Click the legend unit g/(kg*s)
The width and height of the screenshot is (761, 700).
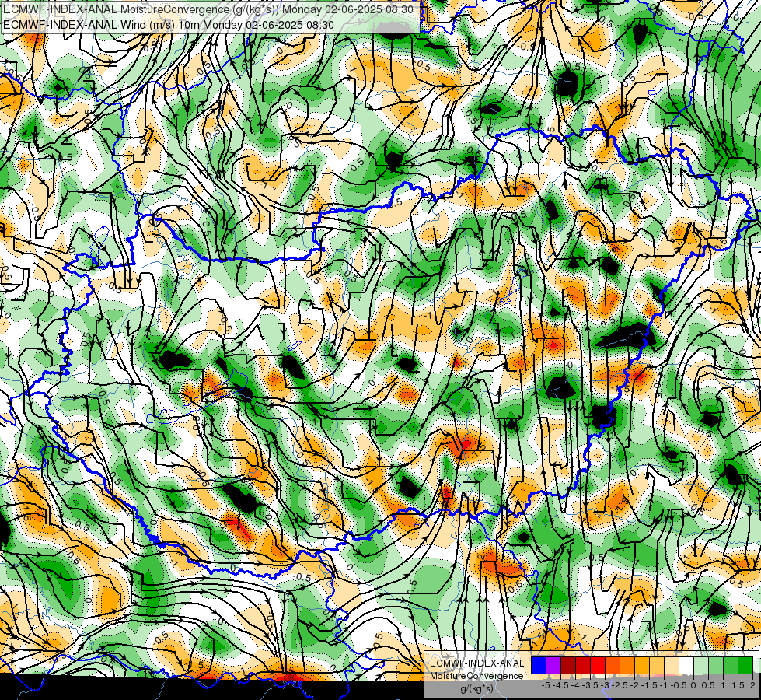[477, 689]
